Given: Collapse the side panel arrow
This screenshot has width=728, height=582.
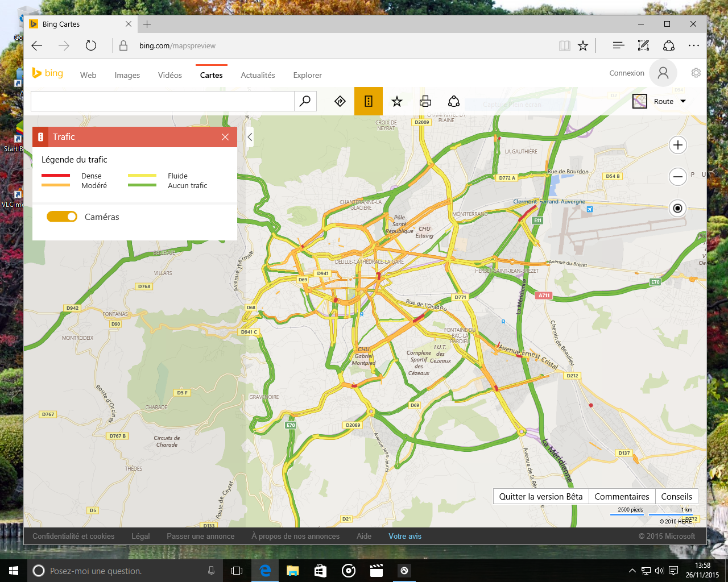Looking at the screenshot, I should 250,137.
